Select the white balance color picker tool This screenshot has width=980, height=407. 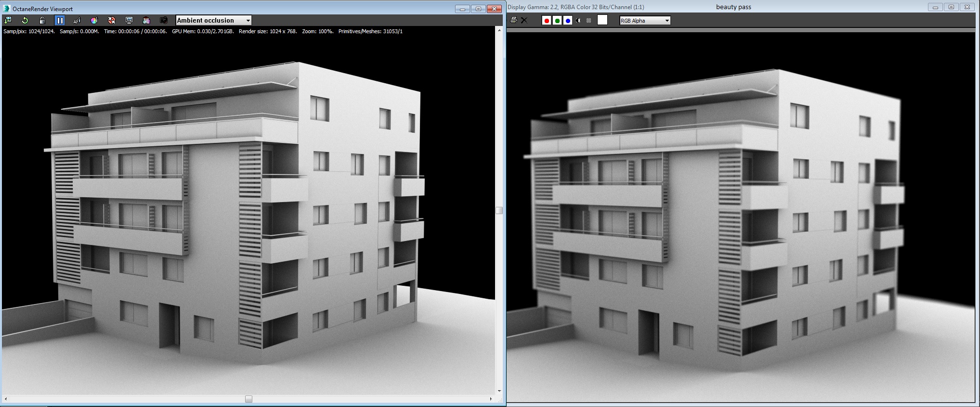coord(94,20)
